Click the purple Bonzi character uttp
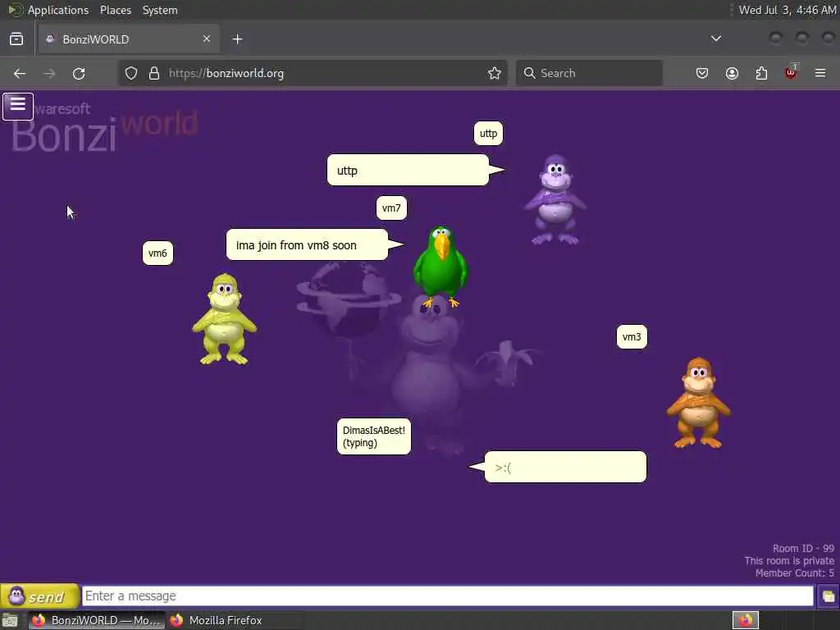The width and height of the screenshot is (840, 630). [x=555, y=199]
